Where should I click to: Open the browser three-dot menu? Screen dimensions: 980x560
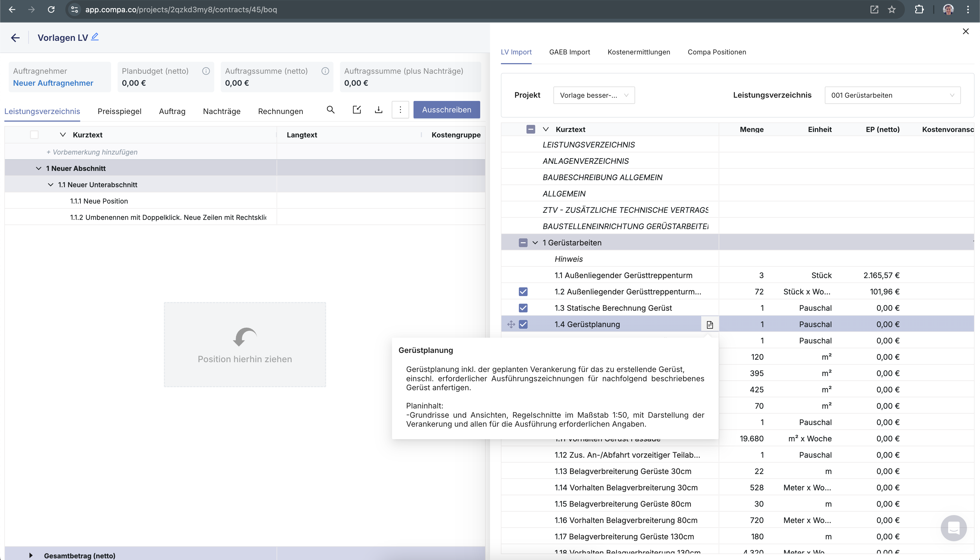[x=968, y=10]
